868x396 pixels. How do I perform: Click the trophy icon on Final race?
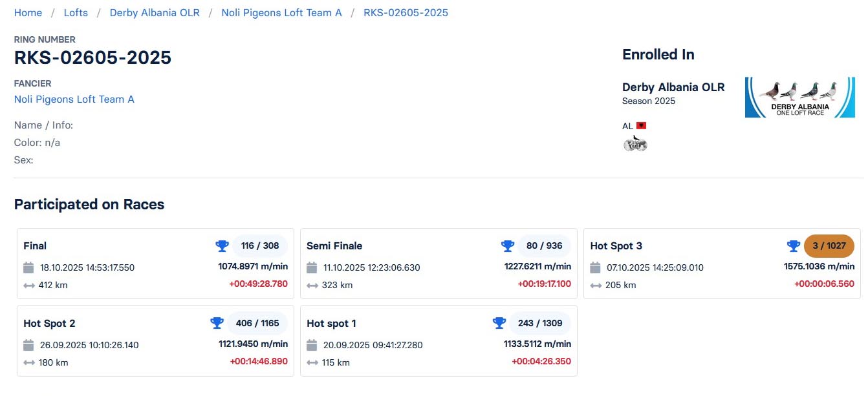[222, 245]
